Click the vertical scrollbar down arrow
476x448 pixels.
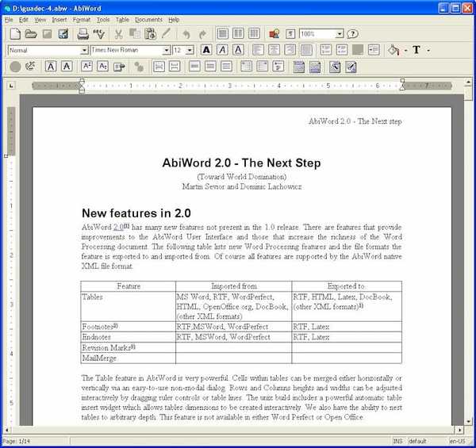[x=468, y=421]
